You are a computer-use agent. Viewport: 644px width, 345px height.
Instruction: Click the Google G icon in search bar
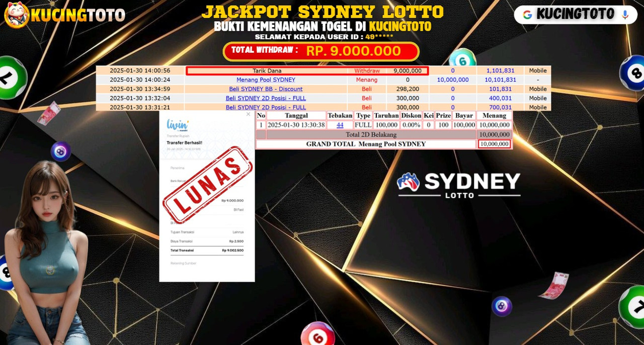[x=527, y=15]
